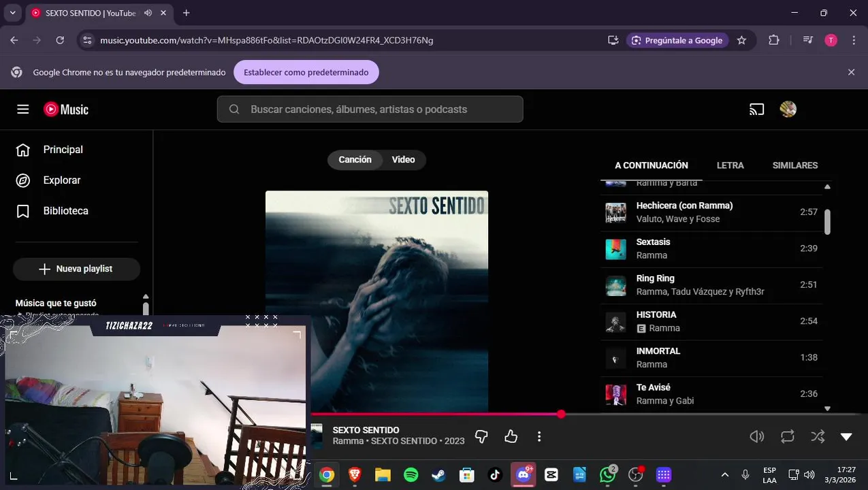868x490 pixels.
Task: Click the Te Avisé thumbnail in queue
Action: [616, 395]
